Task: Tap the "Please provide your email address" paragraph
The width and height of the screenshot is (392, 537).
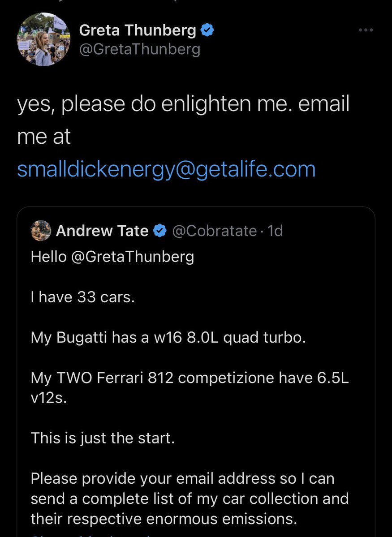Action: (189, 498)
